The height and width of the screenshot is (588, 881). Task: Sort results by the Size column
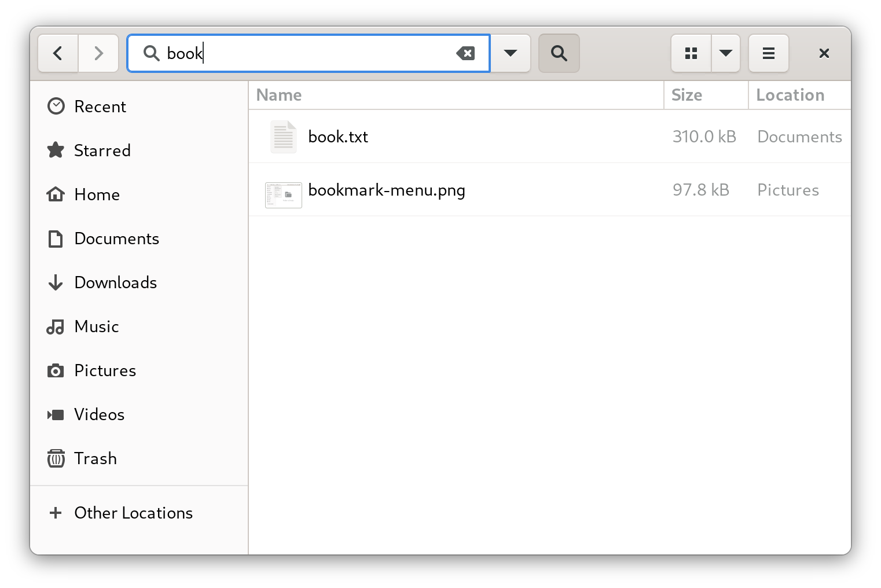(706, 95)
